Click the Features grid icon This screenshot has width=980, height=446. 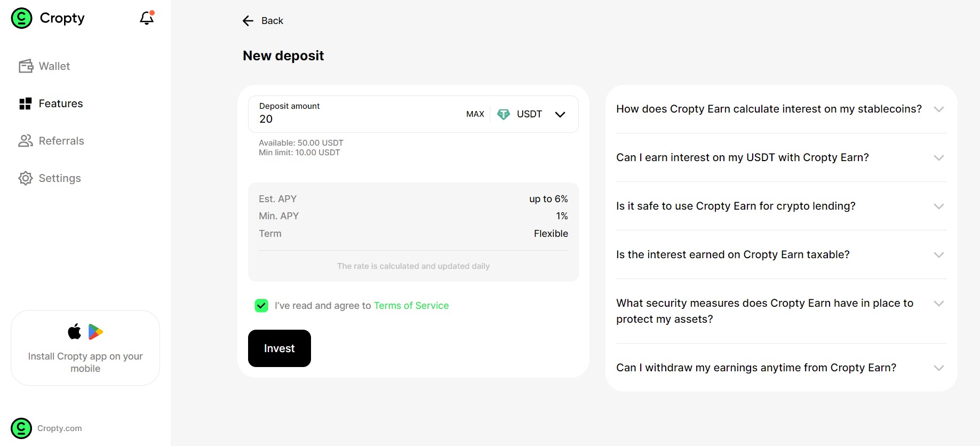pos(26,103)
